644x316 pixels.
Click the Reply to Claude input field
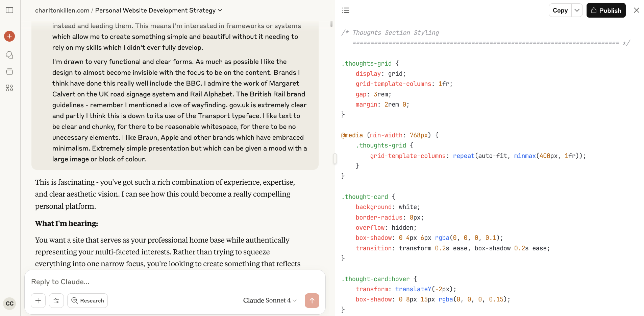point(175,282)
